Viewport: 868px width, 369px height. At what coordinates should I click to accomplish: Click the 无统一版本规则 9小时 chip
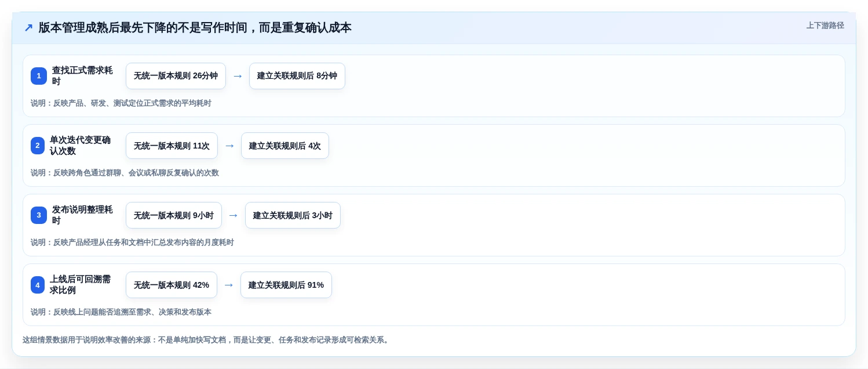coord(174,215)
